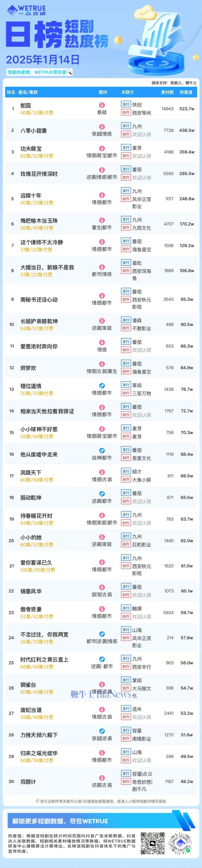Screen dimensions: 202x868
Task: Click the male icon for 股动乾坤
Action: point(102,494)
